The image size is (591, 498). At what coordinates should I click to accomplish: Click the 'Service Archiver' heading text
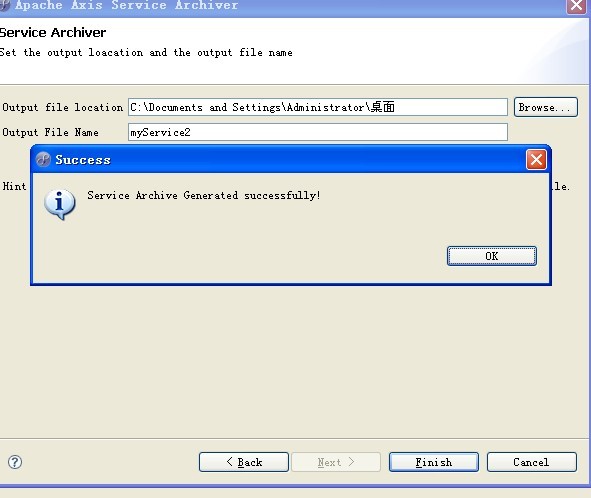(52, 32)
